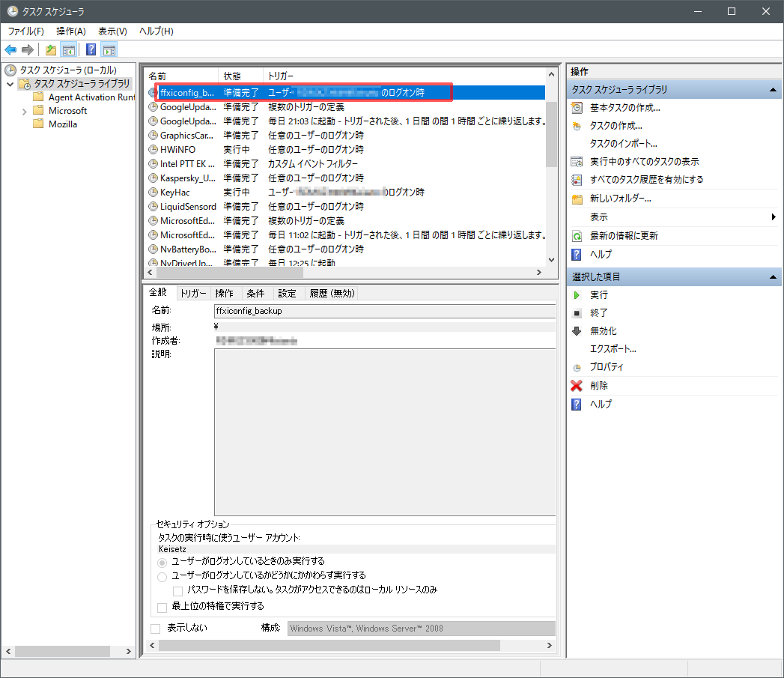The image size is (784, 678).
Task: Click the green 実行 play icon
Action: 577,295
